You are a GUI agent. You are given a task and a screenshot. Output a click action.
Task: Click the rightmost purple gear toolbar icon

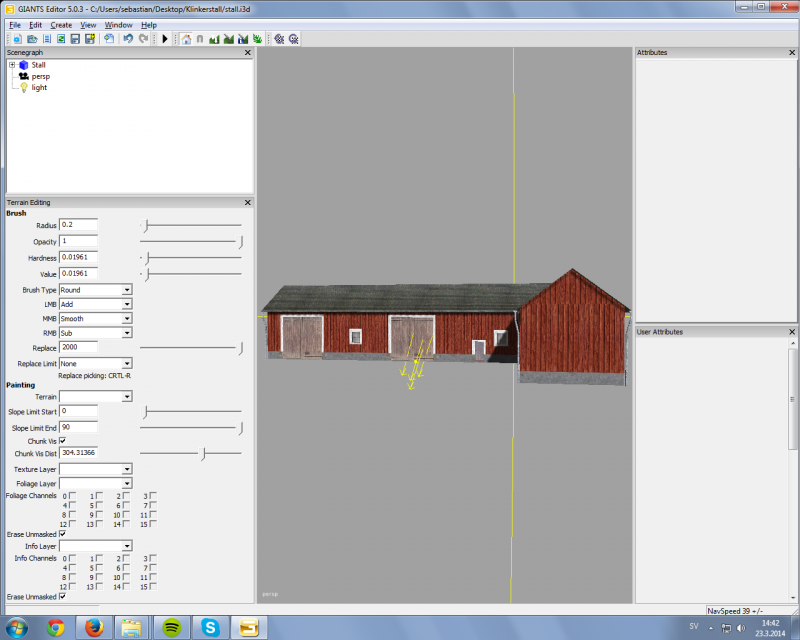[293, 39]
